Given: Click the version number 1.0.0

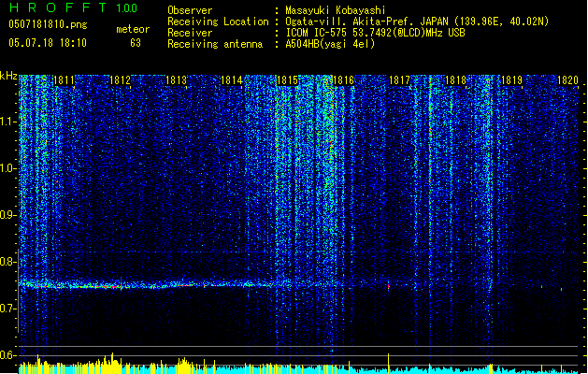Looking at the screenshot, I should (127, 8).
